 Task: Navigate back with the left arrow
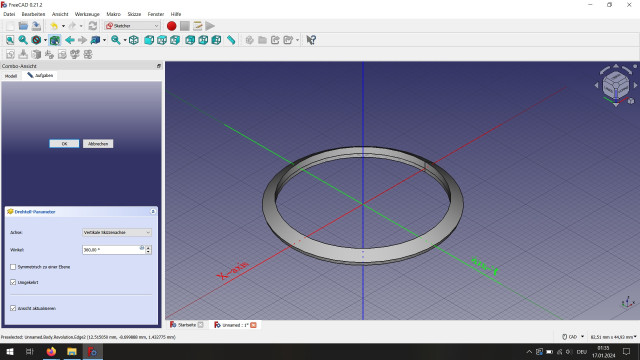click(x=69, y=40)
